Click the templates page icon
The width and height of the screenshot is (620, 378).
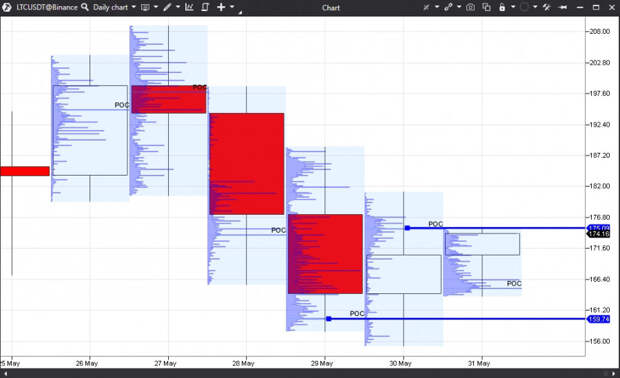[205, 7]
